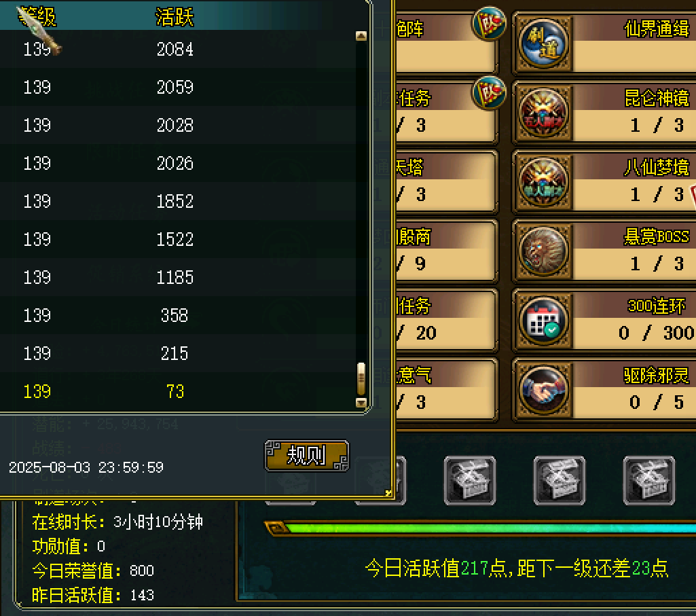Select the ranking row with 2084 activity
The width and height of the screenshot is (696, 616).
[177, 49]
